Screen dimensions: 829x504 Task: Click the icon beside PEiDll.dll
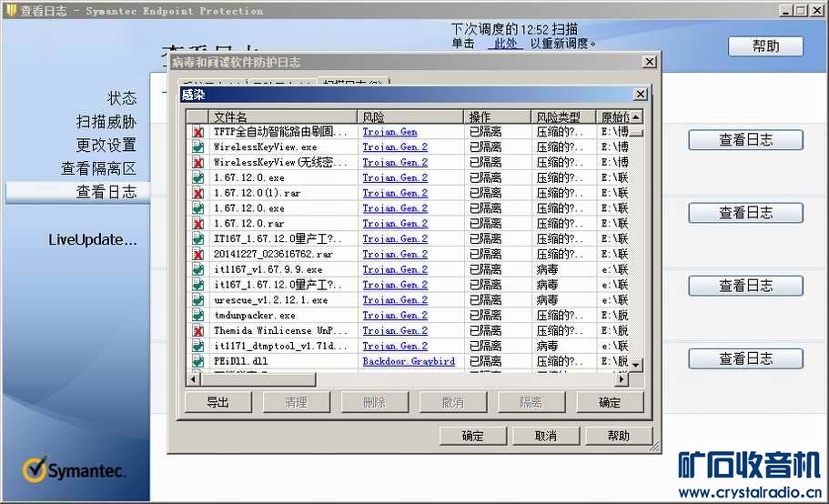[198, 361]
